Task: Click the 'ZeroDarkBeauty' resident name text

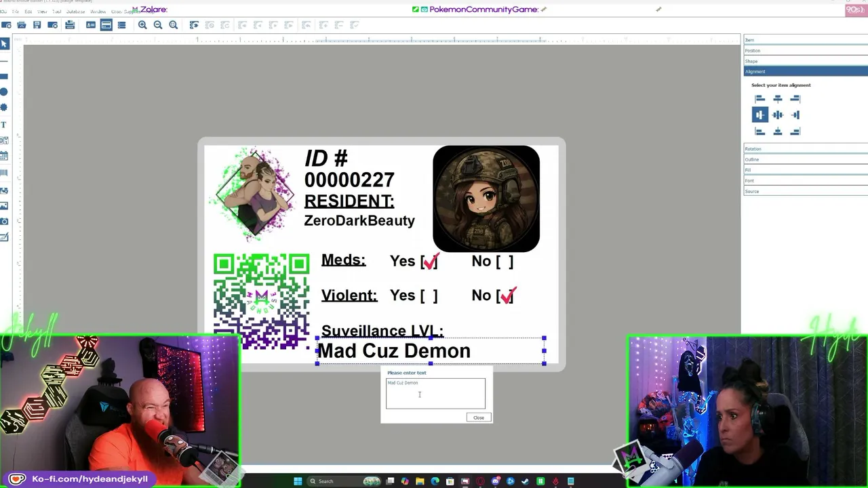Action: point(359,221)
